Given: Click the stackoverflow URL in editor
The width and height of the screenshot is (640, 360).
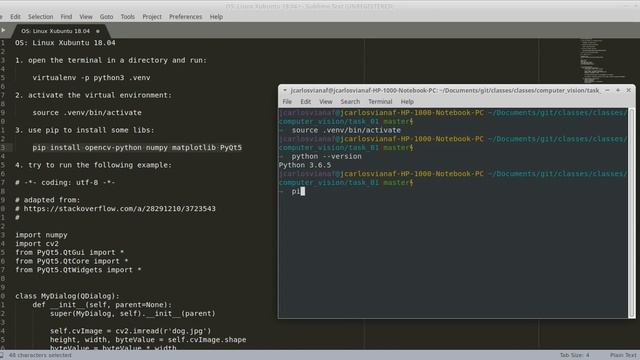Looking at the screenshot, I should [x=120, y=209].
